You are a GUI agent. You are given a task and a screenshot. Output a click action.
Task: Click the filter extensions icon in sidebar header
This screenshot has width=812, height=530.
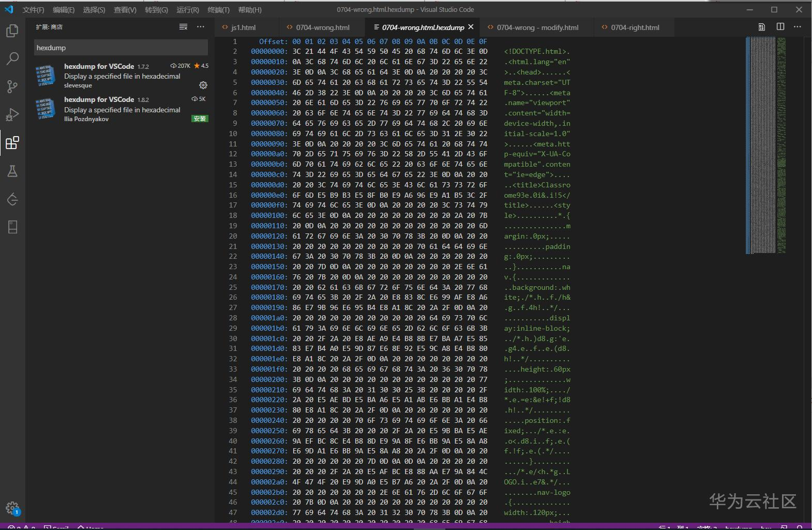(183, 27)
